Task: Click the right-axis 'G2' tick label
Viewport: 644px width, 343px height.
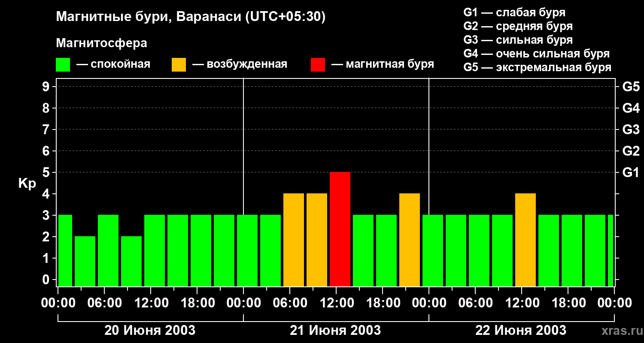Action: click(631, 151)
